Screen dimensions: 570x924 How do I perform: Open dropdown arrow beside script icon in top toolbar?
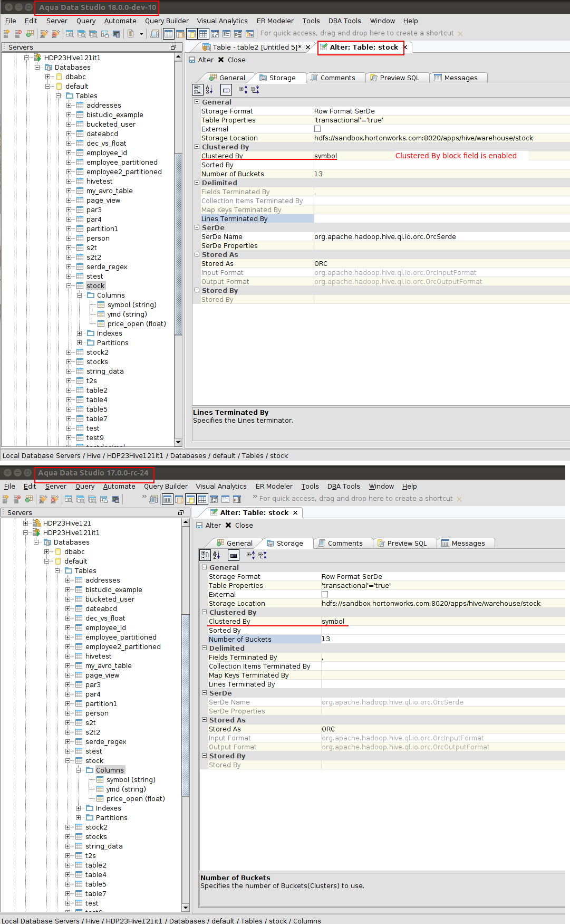(x=141, y=34)
